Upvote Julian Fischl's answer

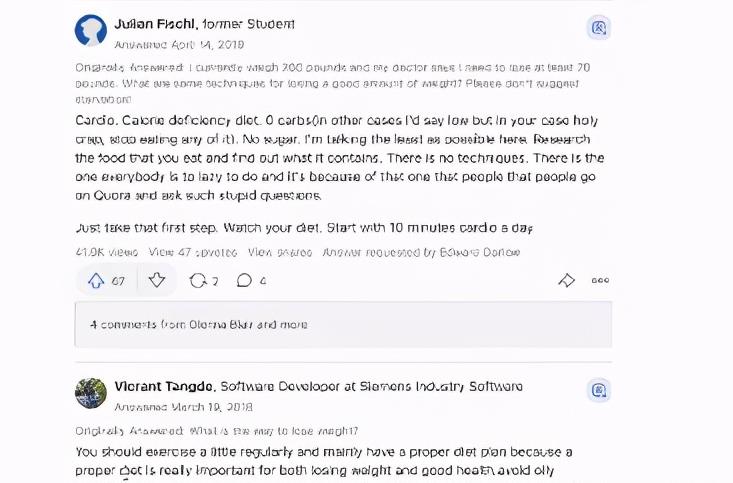click(107, 281)
